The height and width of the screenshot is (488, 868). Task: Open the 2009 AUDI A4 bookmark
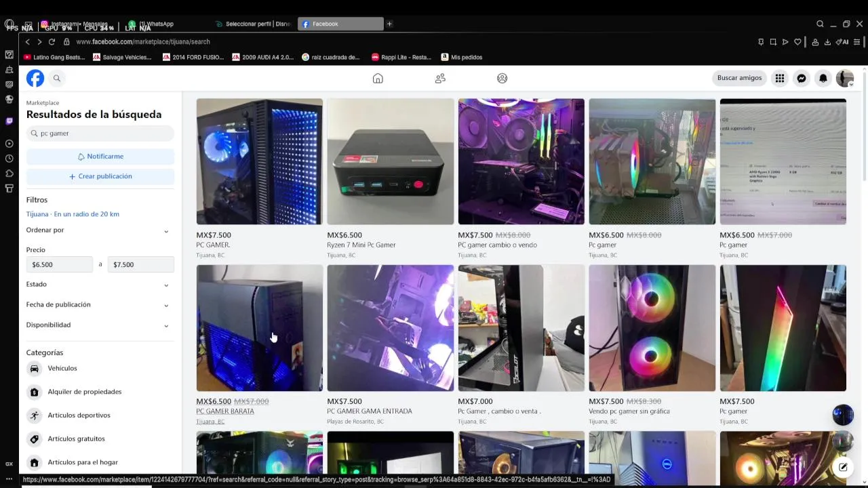(263, 58)
